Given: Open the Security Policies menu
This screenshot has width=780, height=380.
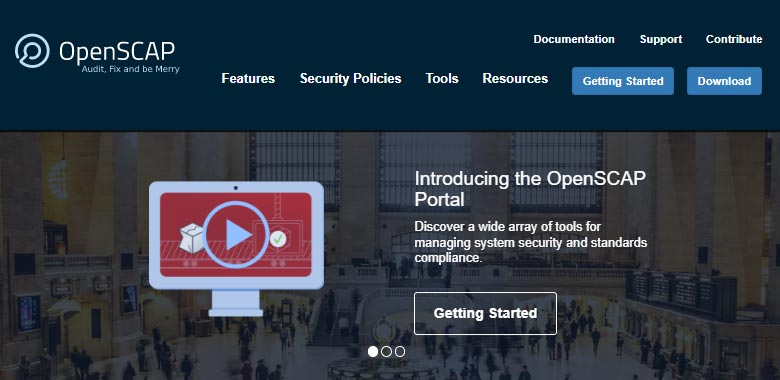Looking at the screenshot, I should click(x=350, y=79).
